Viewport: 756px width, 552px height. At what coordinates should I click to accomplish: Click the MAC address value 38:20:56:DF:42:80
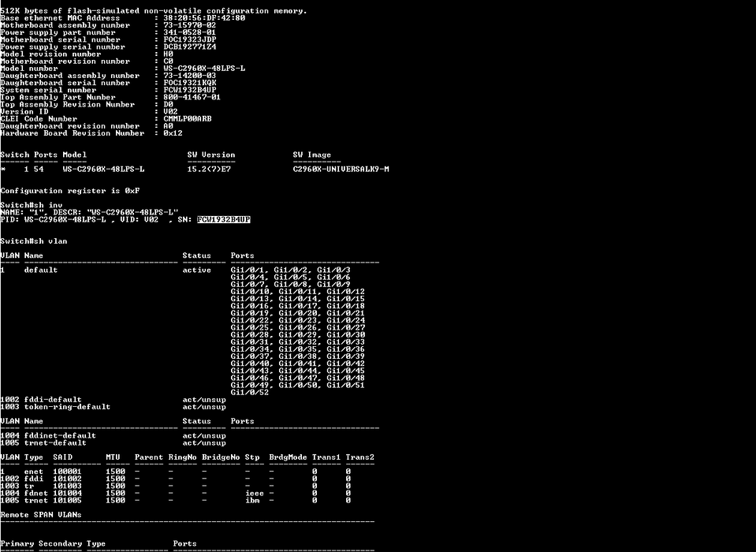(204, 18)
